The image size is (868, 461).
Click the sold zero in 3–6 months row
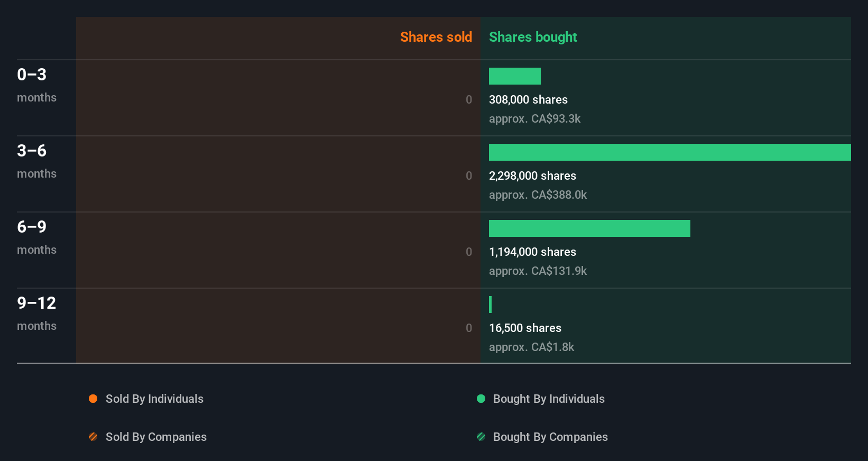(469, 176)
